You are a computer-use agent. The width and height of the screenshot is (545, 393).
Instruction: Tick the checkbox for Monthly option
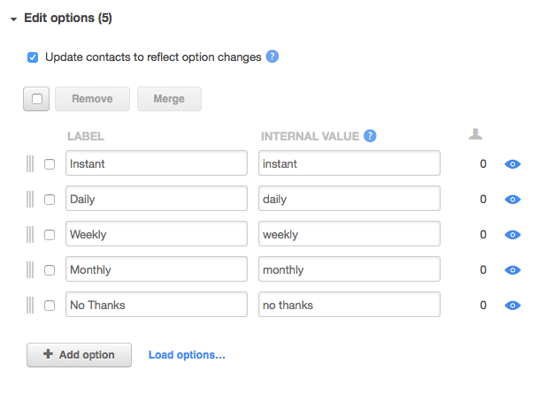[49, 270]
